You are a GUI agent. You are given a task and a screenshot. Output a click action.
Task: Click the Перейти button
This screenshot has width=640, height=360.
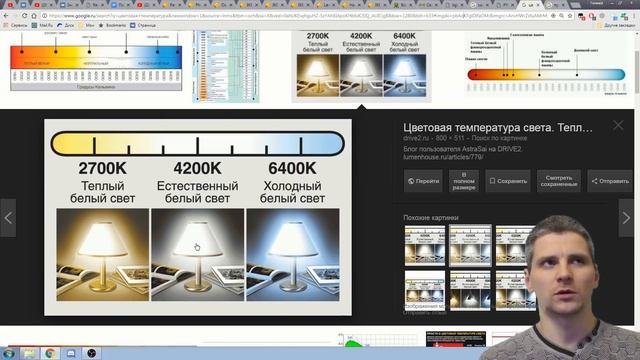pyautogui.click(x=423, y=181)
